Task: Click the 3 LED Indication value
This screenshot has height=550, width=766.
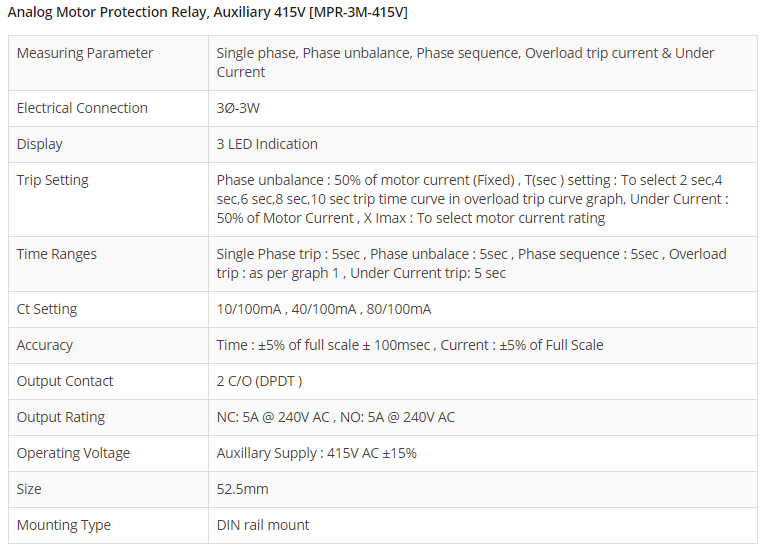Action: point(267,144)
